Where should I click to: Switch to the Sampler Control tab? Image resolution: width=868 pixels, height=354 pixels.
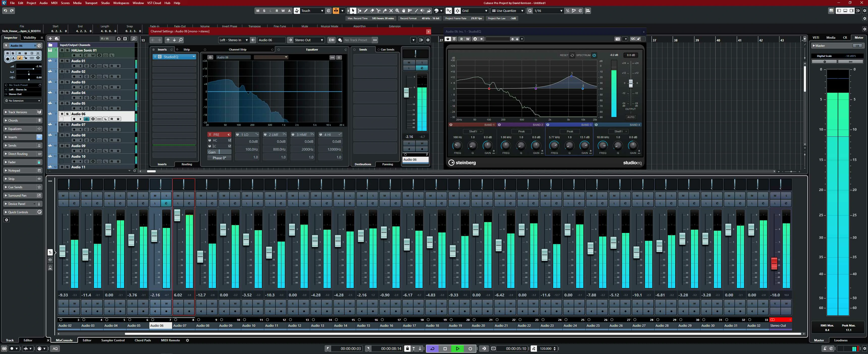tap(113, 340)
